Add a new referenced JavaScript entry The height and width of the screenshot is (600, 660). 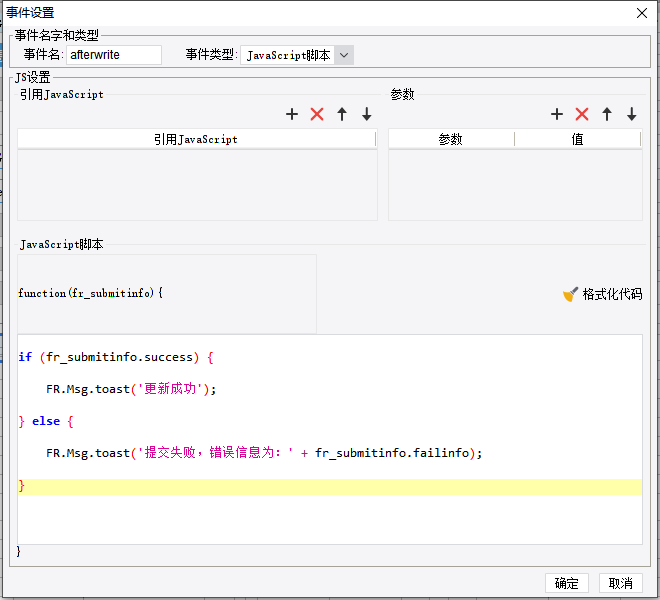pyautogui.click(x=292, y=114)
